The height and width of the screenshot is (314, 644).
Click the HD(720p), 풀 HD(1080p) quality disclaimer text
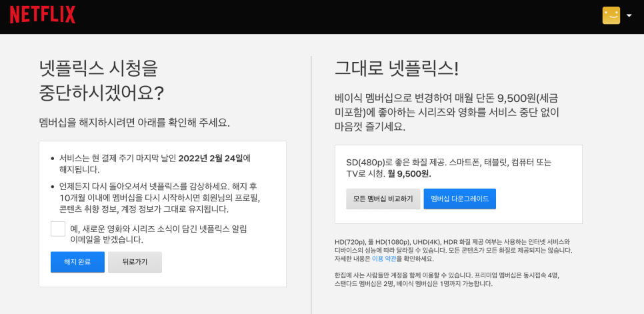click(453, 250)
